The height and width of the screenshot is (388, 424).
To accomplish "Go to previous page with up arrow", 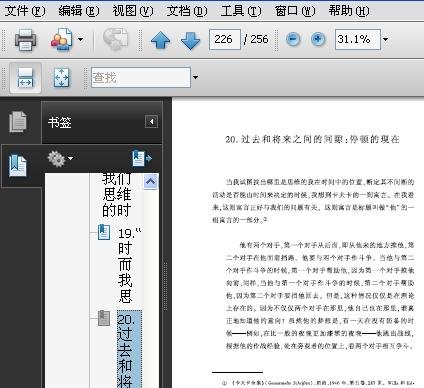I will pyautogui.click(x=160, y=40).
